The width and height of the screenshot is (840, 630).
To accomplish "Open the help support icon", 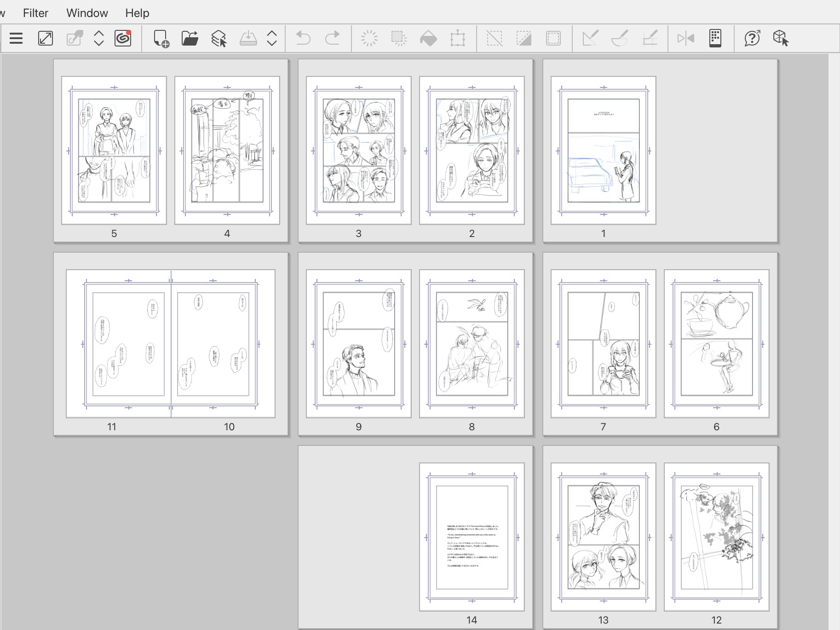I will point(752,38).
